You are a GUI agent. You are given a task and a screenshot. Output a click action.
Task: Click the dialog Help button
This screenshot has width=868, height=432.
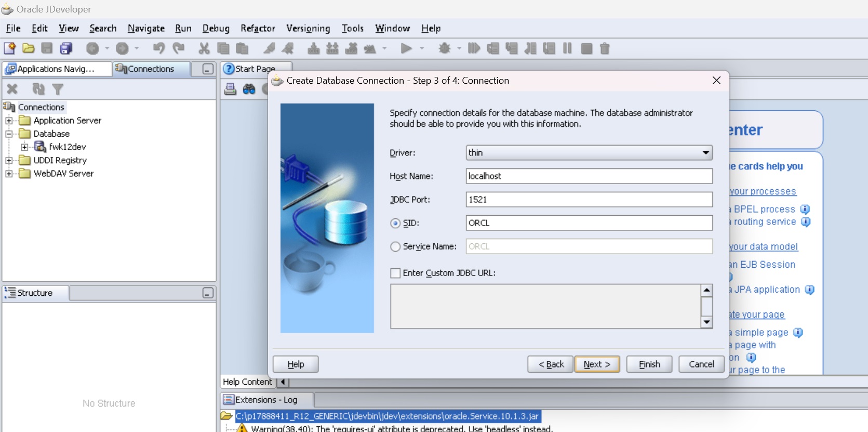(x=296, y=364)
